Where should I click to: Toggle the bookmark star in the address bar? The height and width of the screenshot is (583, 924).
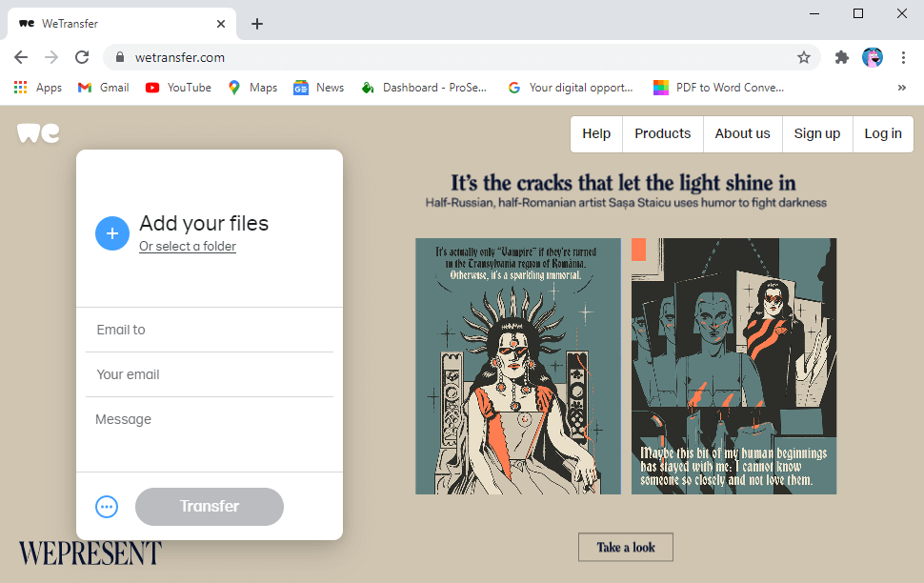click(804, 57)
